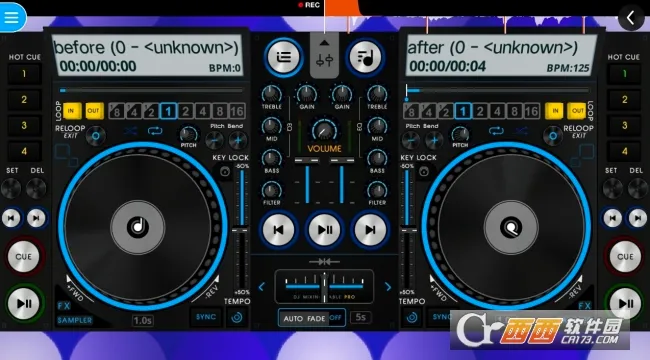Viewport: 650px width, 360px height.
Task: Click left deck cue previous button
Action: [11, 218]
